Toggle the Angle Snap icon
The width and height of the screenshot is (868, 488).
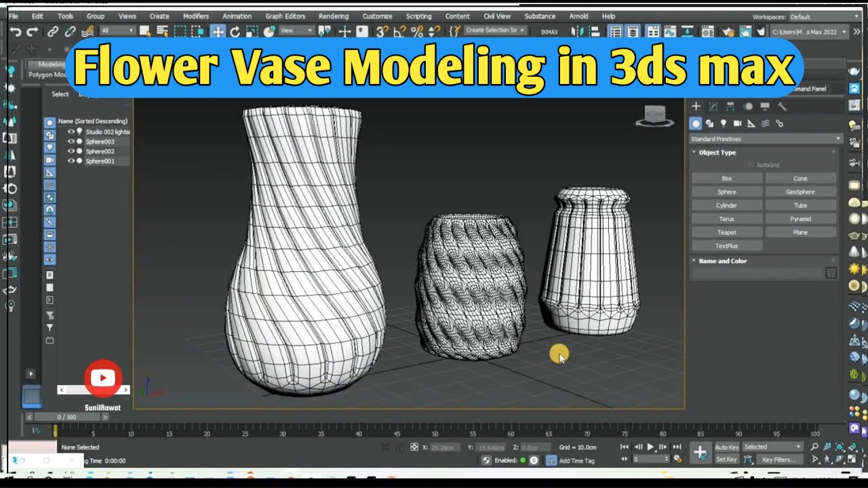[399, 31]
